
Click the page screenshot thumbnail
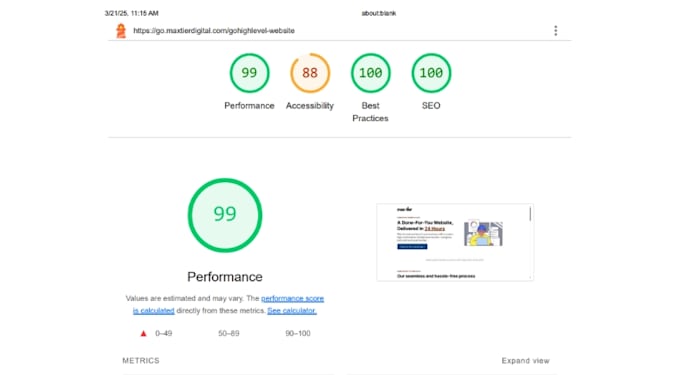coord(455,242)
